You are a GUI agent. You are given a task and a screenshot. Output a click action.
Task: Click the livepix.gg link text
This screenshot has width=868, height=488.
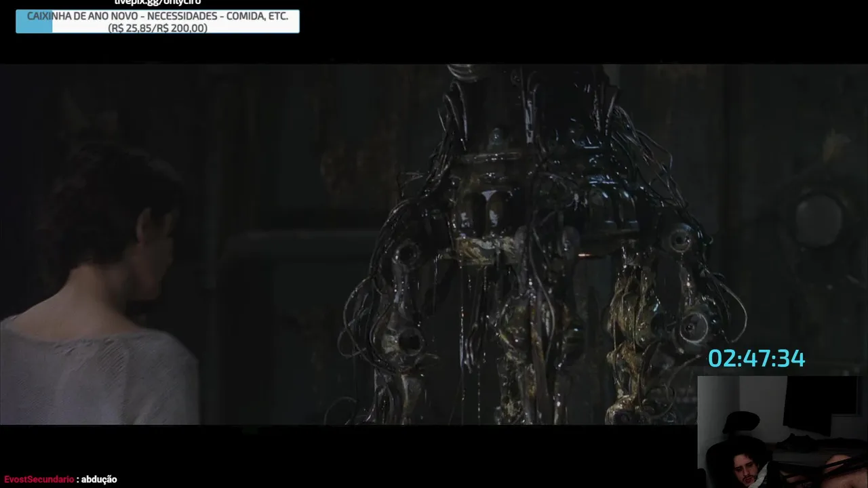157,3
